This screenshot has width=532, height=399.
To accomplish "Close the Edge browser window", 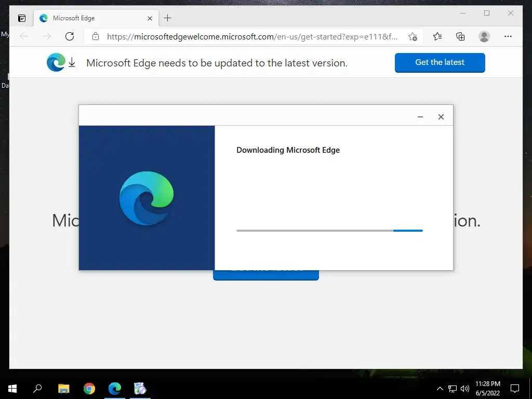I will point(511,13).
